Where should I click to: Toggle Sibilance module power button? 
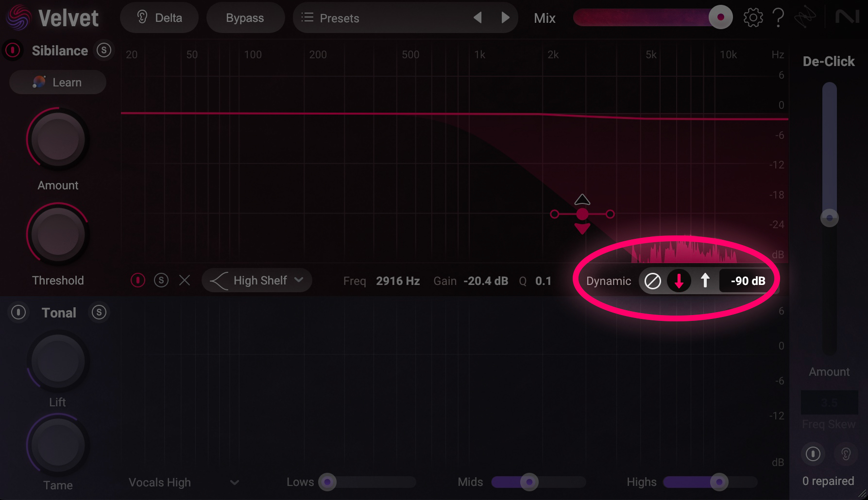pyautogui.click(x=13, y=50)
